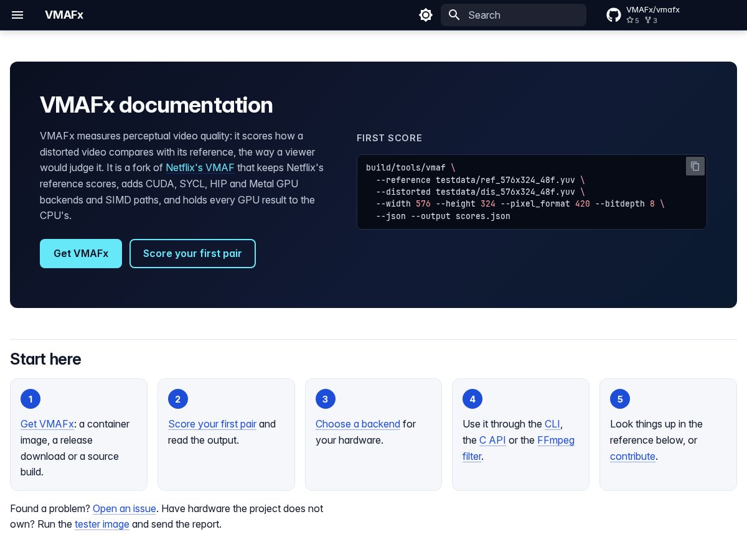Open the hamburger navigation menu

[17, 15]
